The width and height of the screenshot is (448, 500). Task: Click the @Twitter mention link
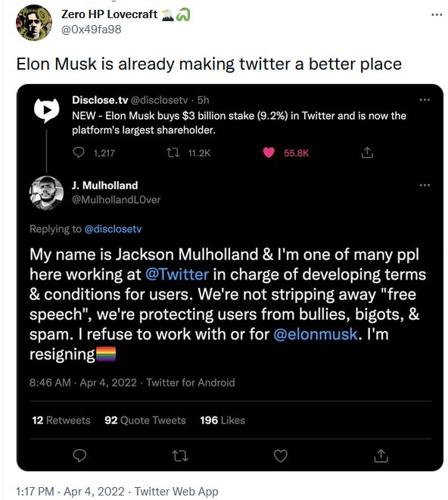point(177,274)
